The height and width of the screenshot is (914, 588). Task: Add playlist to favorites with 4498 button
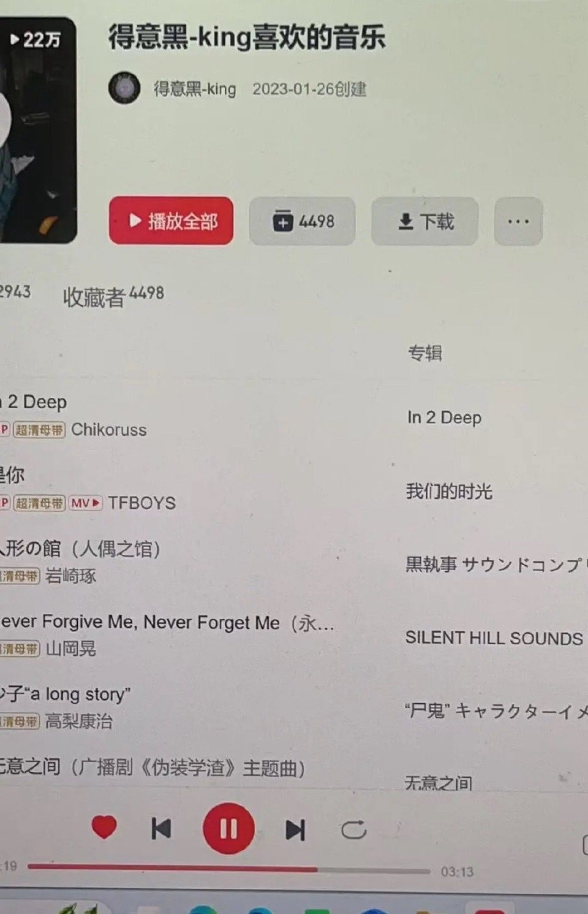pyautogui.click(x=302, y=221)
